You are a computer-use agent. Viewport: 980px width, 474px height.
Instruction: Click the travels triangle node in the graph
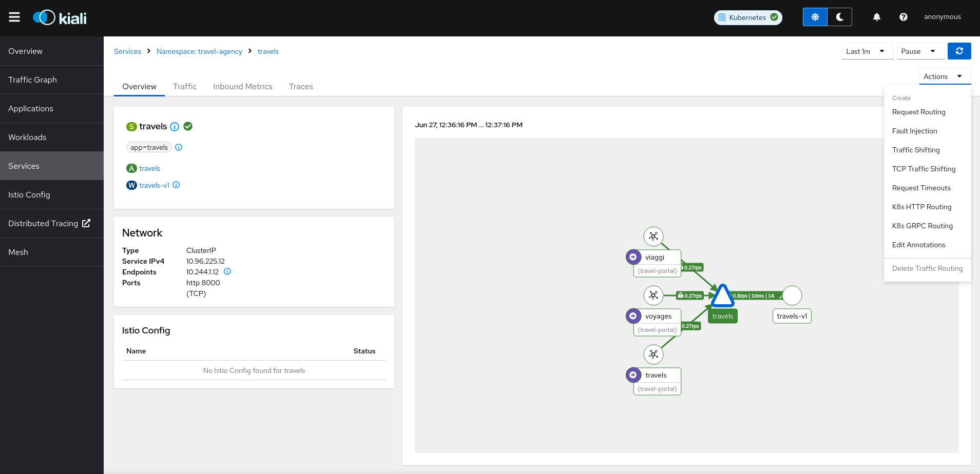pos(722,295)
